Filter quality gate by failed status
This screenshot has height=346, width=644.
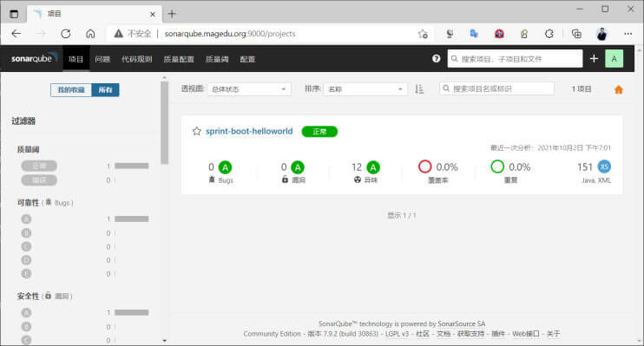click(x=39, y=180)
